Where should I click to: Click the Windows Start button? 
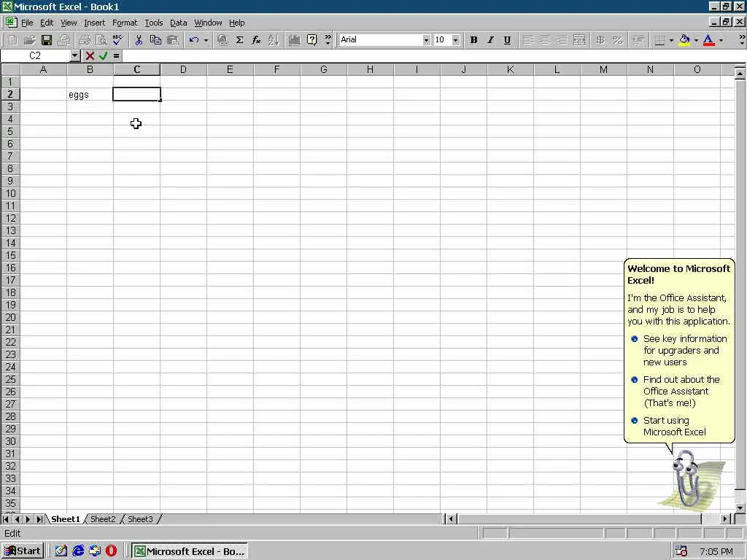pos(23,551)
